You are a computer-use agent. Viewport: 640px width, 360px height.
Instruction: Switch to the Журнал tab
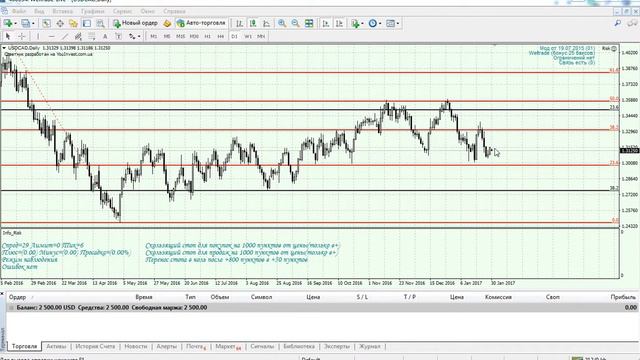(x=370, y=346)
